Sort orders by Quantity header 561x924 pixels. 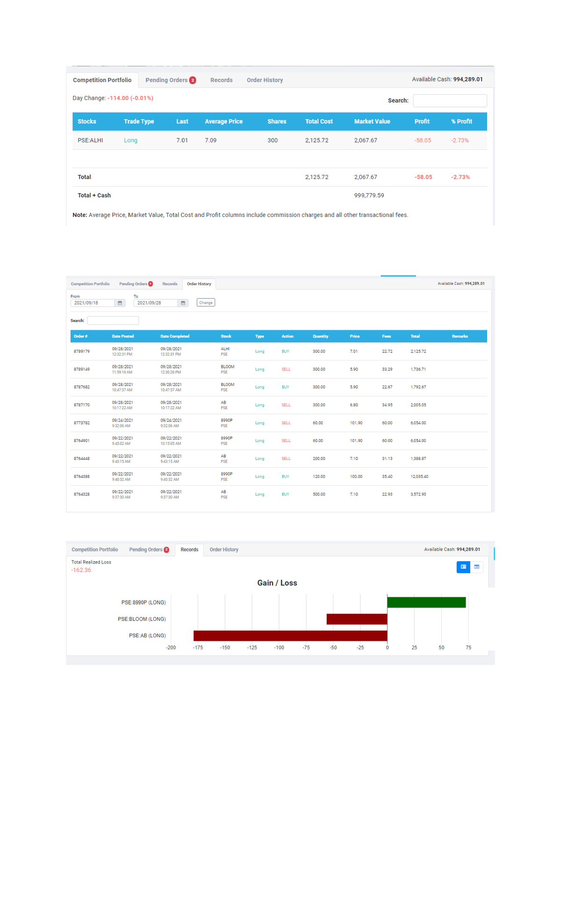click(321, 336)
